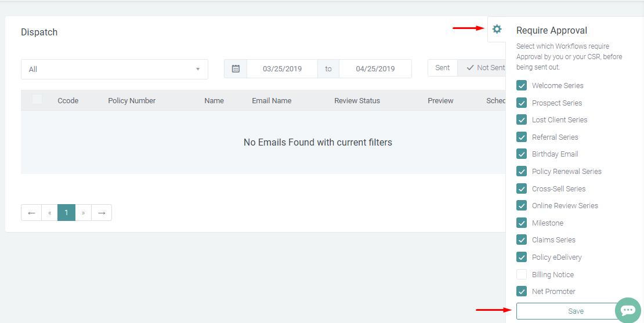Go to last page arrow icon
This screenshot has width=644, height=323.
(x=102, y=213)
